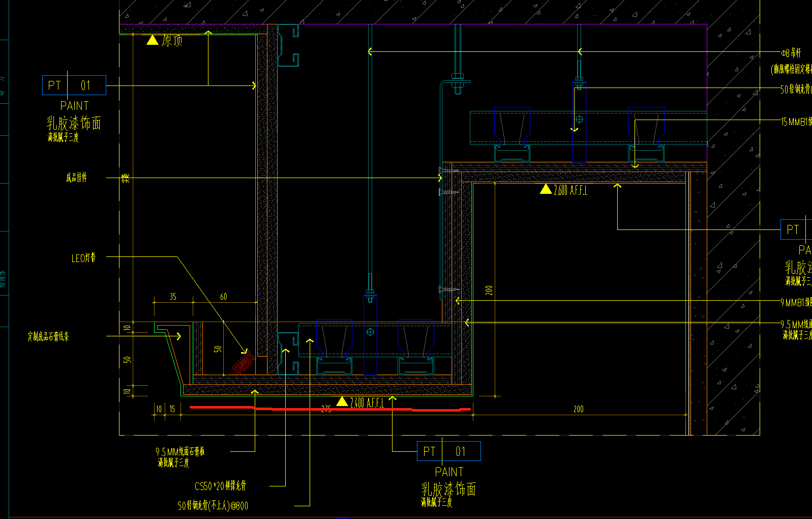Select the PAINT text under the bottom PT box
This screenshot has width=812, height=519.
click(449, 472)
